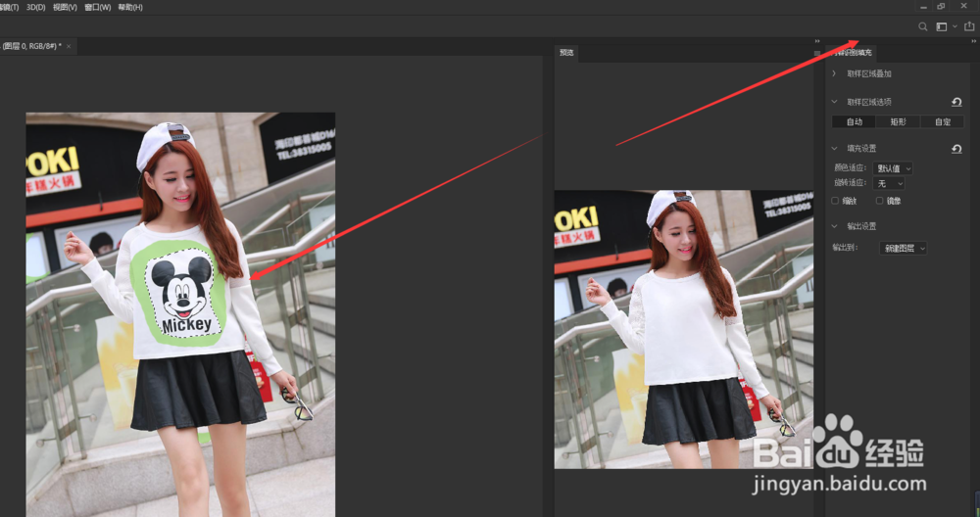Enable the 缩放 checkbox

(835, 201)
